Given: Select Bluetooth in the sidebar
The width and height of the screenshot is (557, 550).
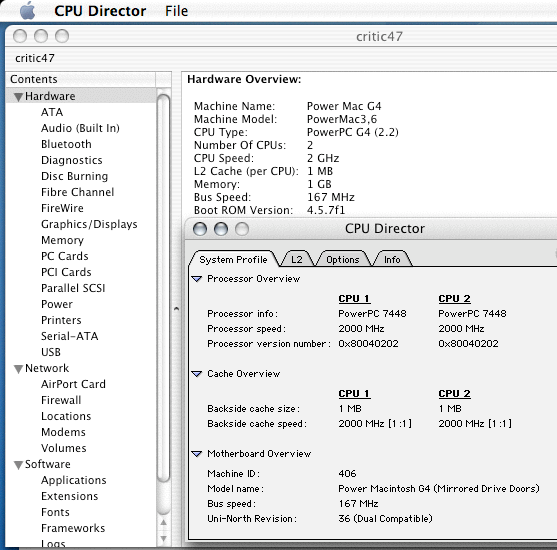Looking at the screenshot, I should point(66,144).
